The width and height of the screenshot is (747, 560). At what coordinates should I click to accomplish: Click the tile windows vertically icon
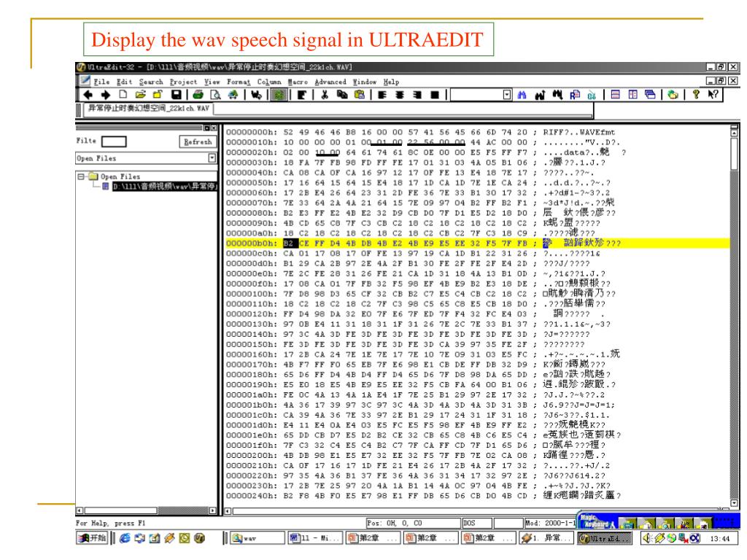coord(632,95)
